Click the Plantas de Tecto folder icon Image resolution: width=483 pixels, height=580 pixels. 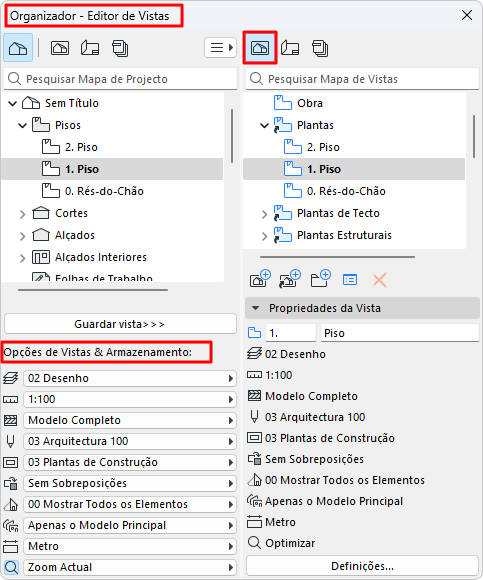pos(283,213)
